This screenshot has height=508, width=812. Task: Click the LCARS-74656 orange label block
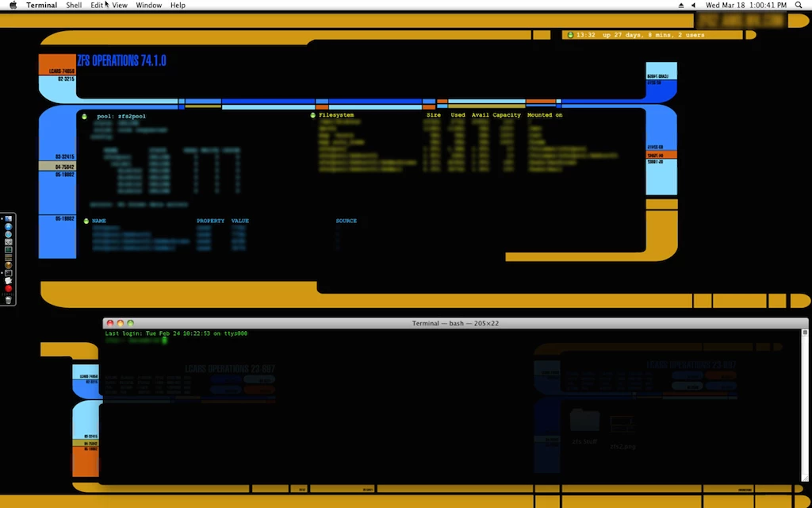coord(57,65)
